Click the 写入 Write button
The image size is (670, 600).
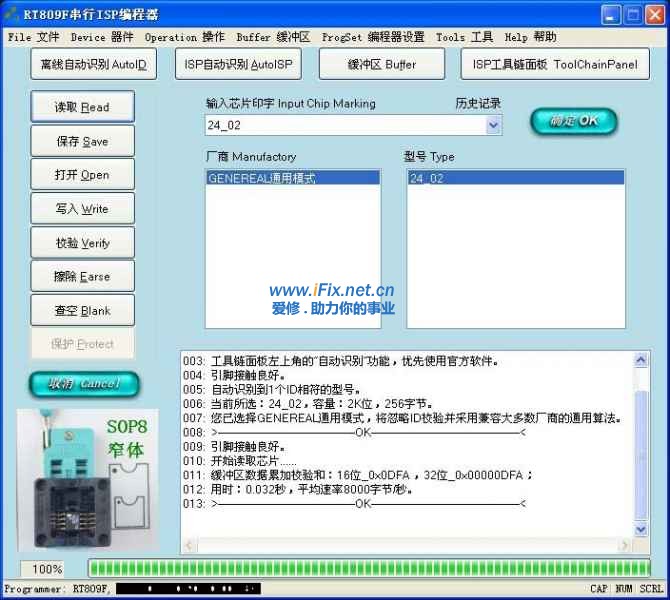point(82,209)
